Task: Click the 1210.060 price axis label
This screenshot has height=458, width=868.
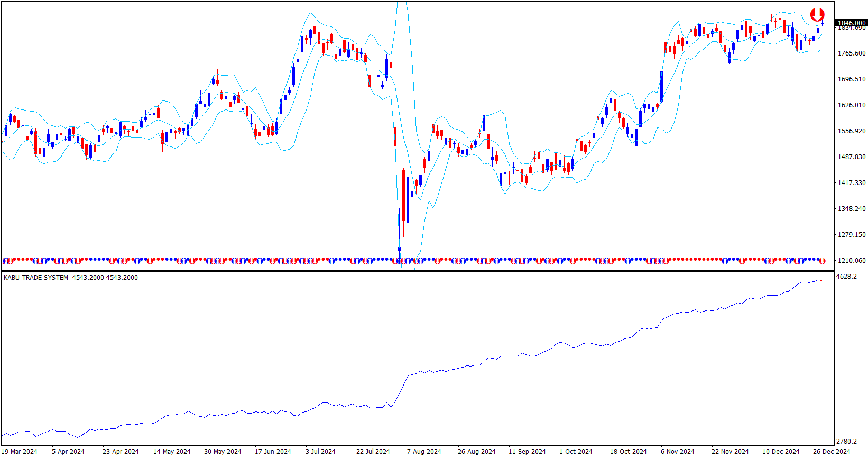Action: 852,261
